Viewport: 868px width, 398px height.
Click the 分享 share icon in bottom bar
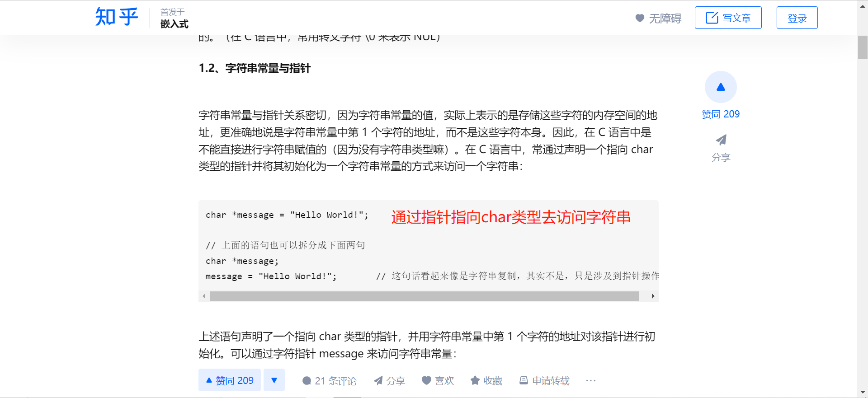[x=378, y=381]
